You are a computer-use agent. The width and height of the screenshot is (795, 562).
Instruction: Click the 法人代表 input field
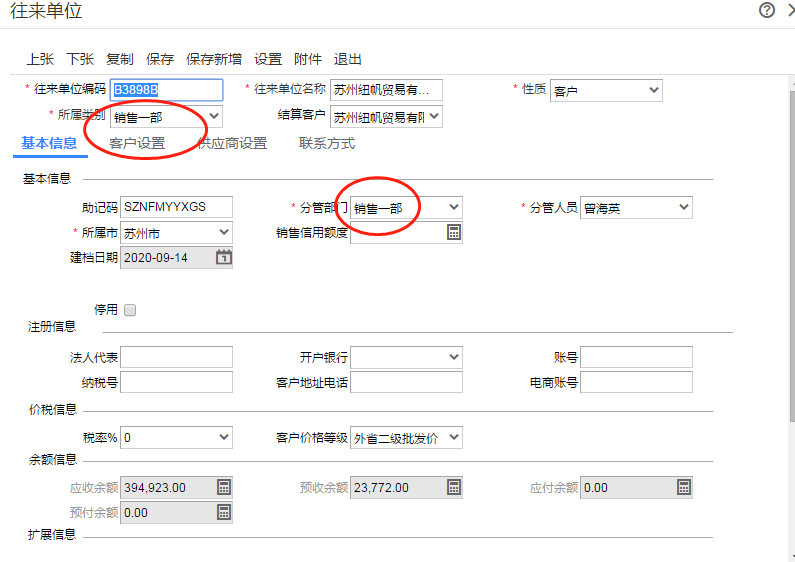coord(176,357)
